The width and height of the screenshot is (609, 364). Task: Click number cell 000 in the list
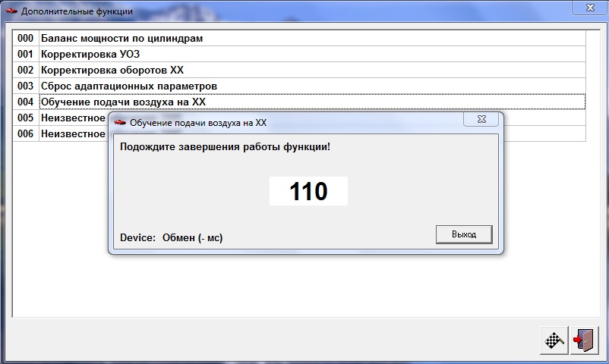[x=26, y=38]
